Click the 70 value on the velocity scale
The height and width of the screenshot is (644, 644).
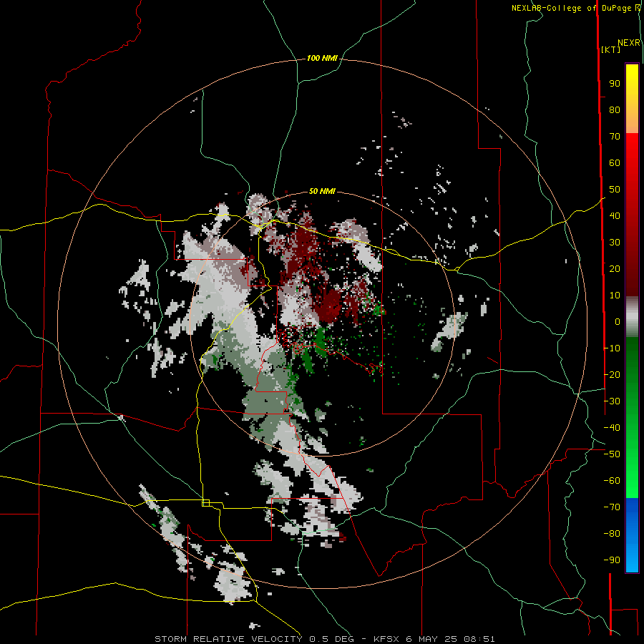click(x=615, y=137)
